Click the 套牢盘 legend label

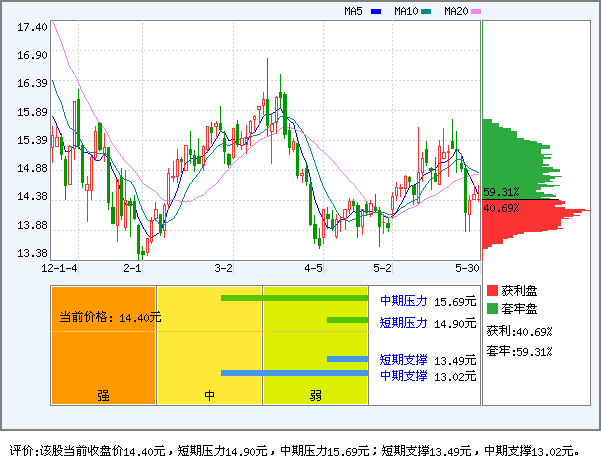[x=519, y=308]
